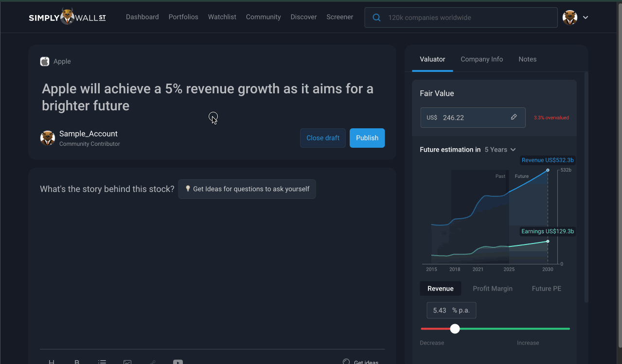The height and width of the screenshot is (364, 622).
Task: Click the Simply Wall St logo
Action: pos(67,17)
